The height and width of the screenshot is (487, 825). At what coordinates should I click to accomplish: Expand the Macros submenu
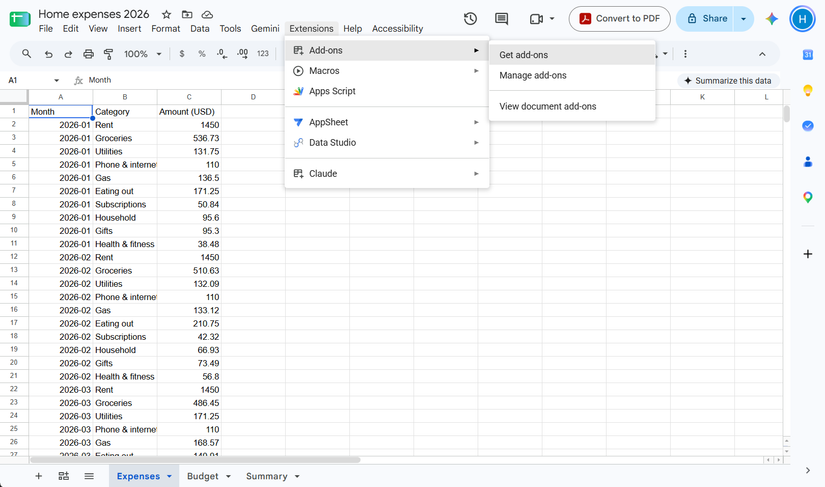point(387,70)
